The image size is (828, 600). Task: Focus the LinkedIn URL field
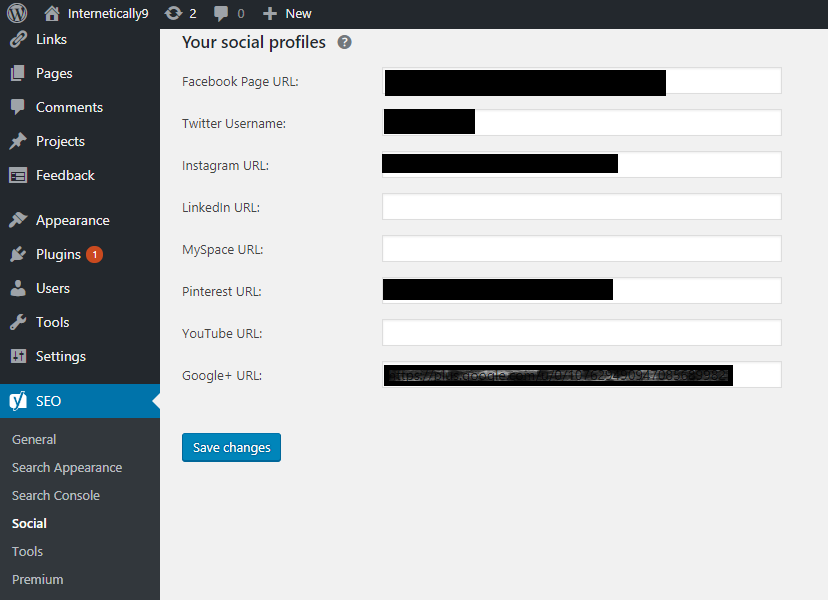point(582,207)
